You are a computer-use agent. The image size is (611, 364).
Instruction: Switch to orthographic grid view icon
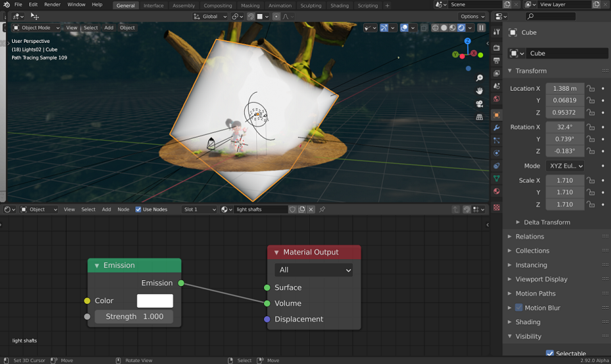479,117
